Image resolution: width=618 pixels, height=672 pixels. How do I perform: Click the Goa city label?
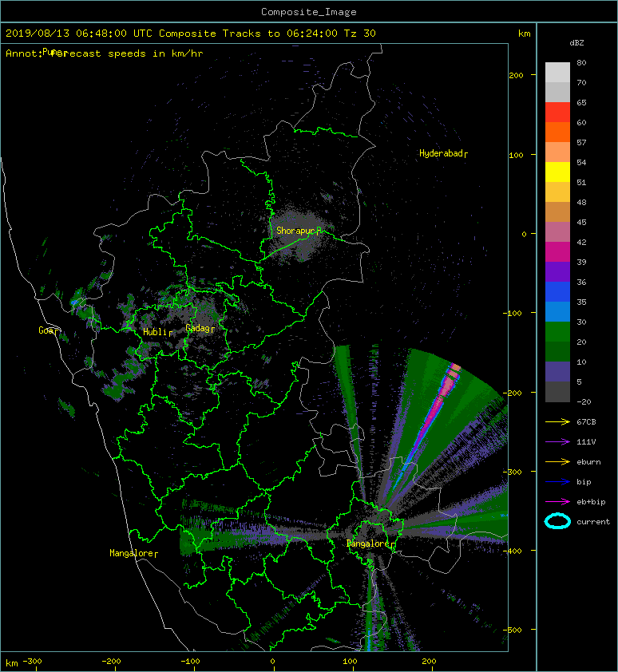tap(46, 330)
